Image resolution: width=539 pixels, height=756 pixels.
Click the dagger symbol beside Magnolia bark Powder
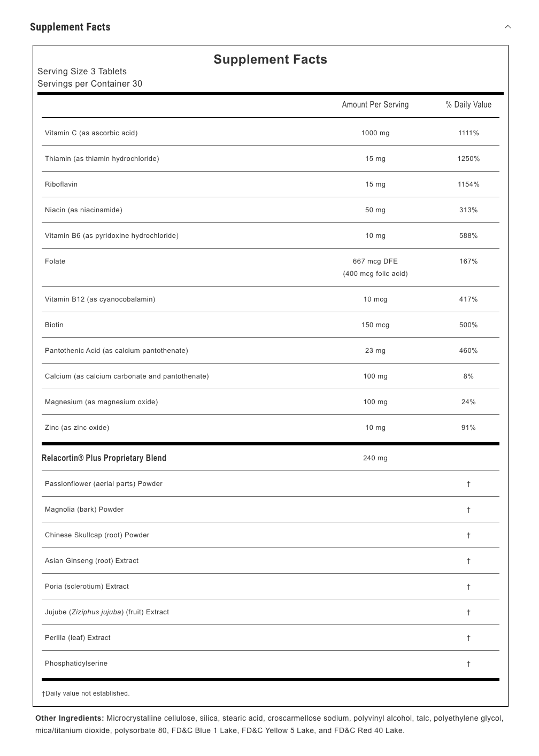pyautogui.click(x=468, y=510)
